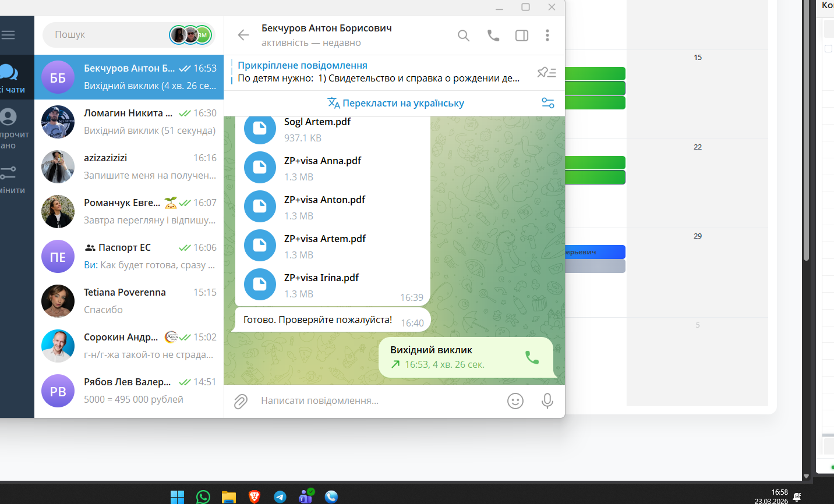Open Tetiana Poverenna chat
This screenshot has width=834, height=504.
[129, 301]
